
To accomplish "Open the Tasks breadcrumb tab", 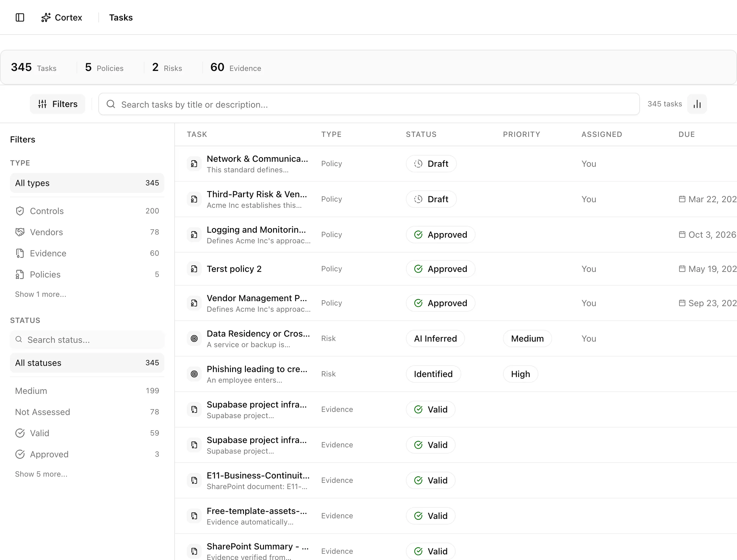I will tap(121, 17).
